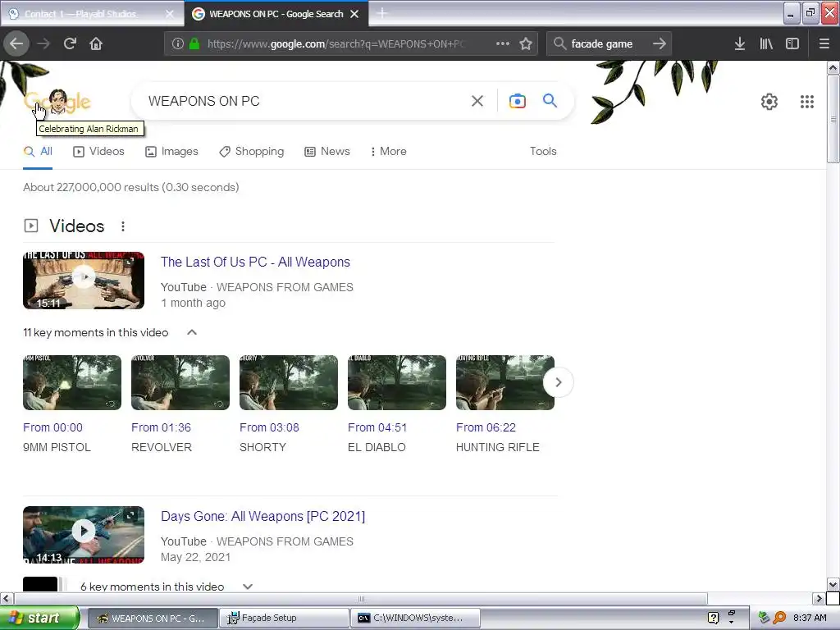Viewport: 840px width, 630px height.
Task: Jump to From 04:51 timestamp link
Action: (x=377, y=427)
